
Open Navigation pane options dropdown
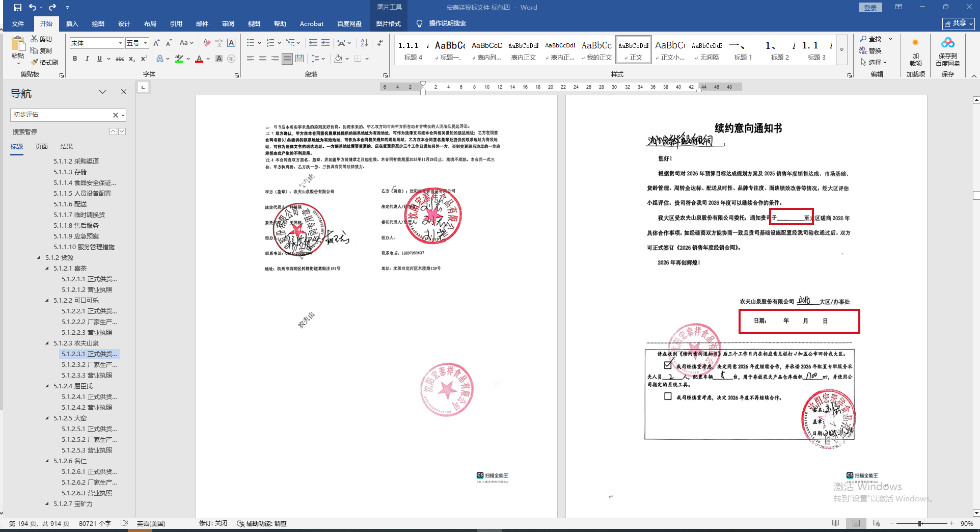coord(102,92)
